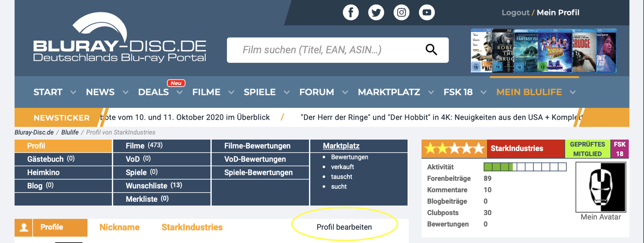This screenshot has width=644, height=243.
Task: Open the Back to the Future cover
Action: coord(555,51)
